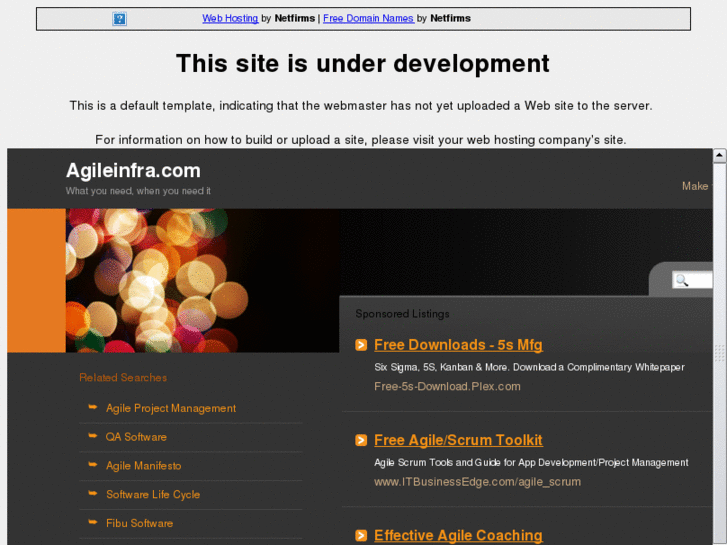Click the orange arrow icon beside Free Agile/Scrum Toolkit
Viewport: 727px width, 545px height.
(361, 440)
